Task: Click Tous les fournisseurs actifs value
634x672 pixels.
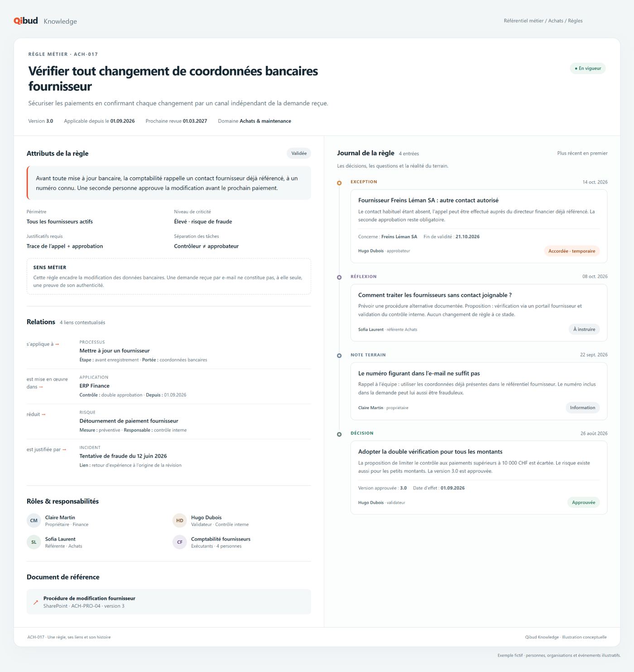Action: (60, 222)
